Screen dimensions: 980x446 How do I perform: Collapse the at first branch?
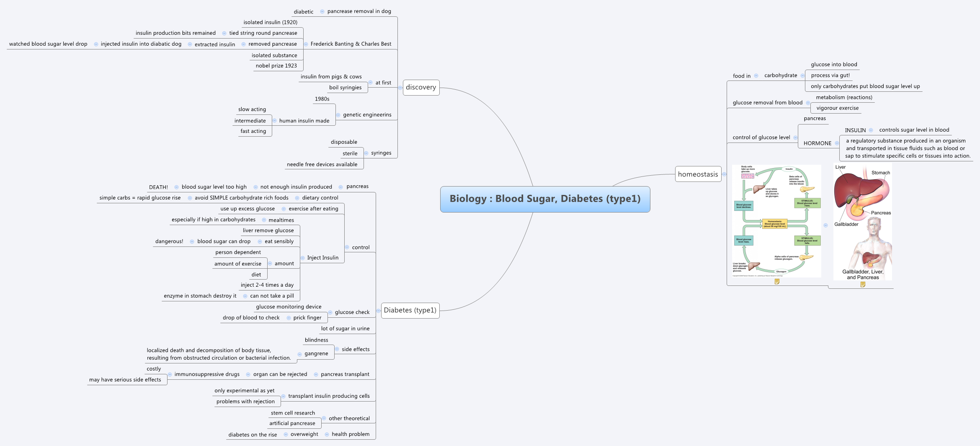coord(371,82)
